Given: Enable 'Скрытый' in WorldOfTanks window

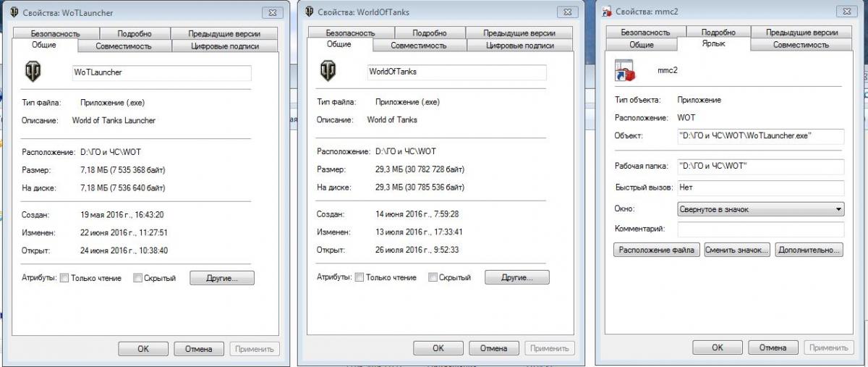Looking at the screenshot, I should click(433, 277).
